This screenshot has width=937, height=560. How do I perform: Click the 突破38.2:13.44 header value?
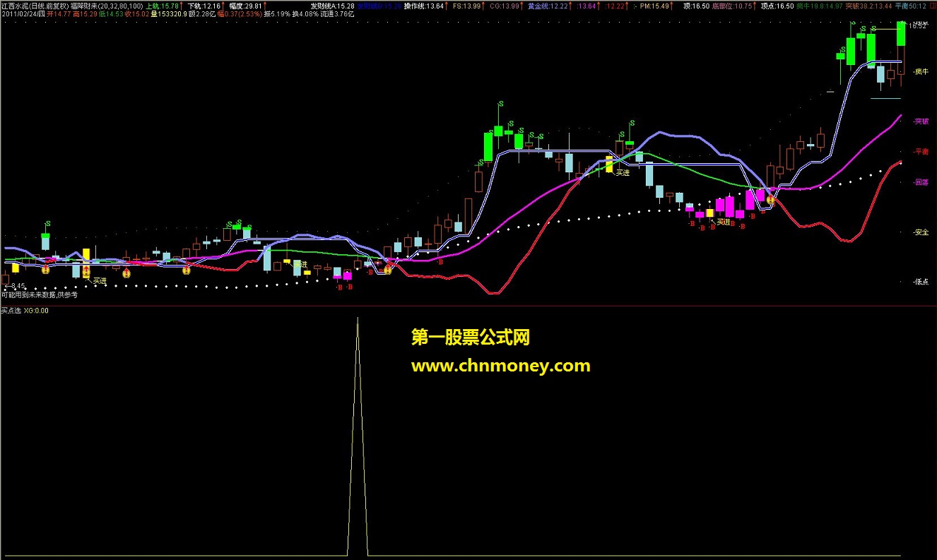[x=868, y=6]
